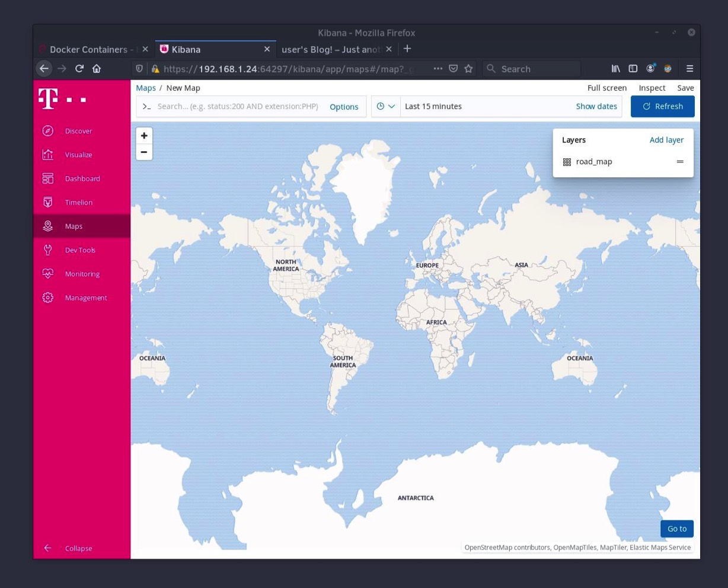The image size is (728, 588).
Task: Click the SOUTH AMERICA map label
Action: 343,362
